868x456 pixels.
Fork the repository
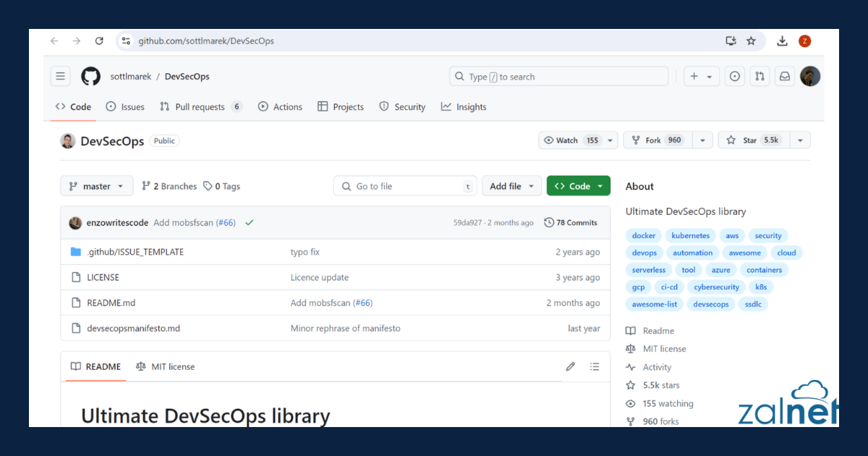pyautogui.click(x=658, y=140)
